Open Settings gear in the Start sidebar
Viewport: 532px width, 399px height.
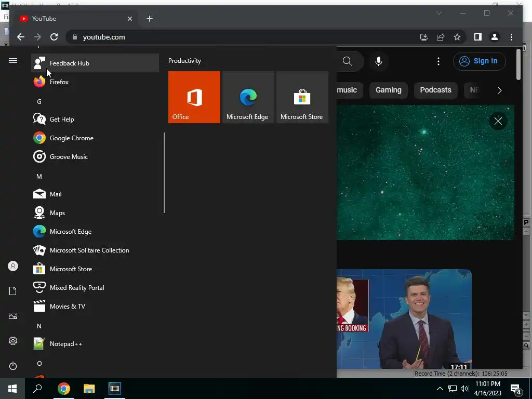coord(13,341)
